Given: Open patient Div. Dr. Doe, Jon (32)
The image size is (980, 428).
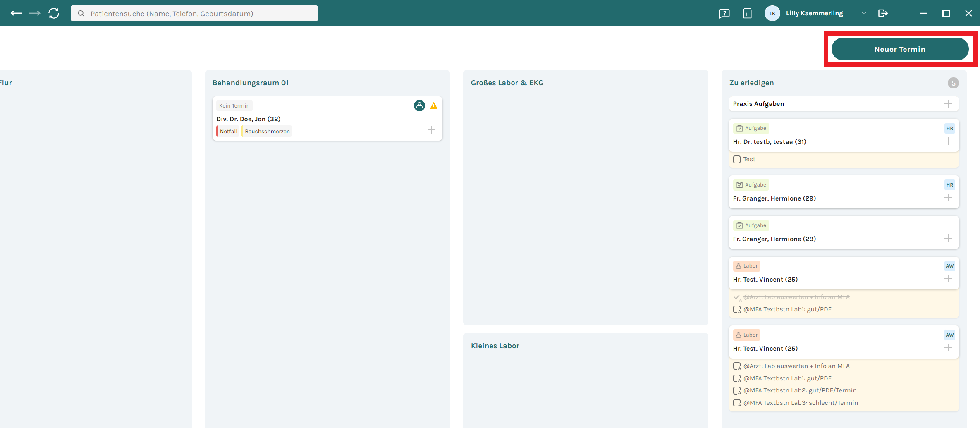Looking at the screenshot, I should (x=249, y=119).
